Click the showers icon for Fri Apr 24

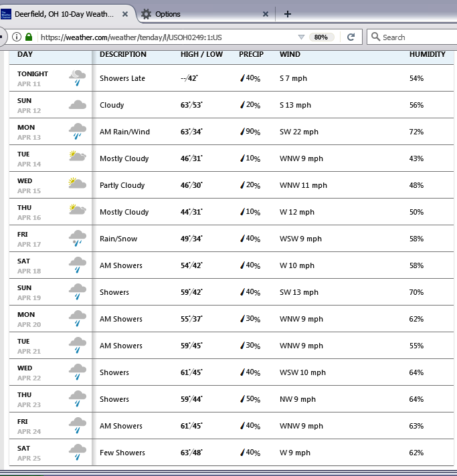[x=77, y=425]
